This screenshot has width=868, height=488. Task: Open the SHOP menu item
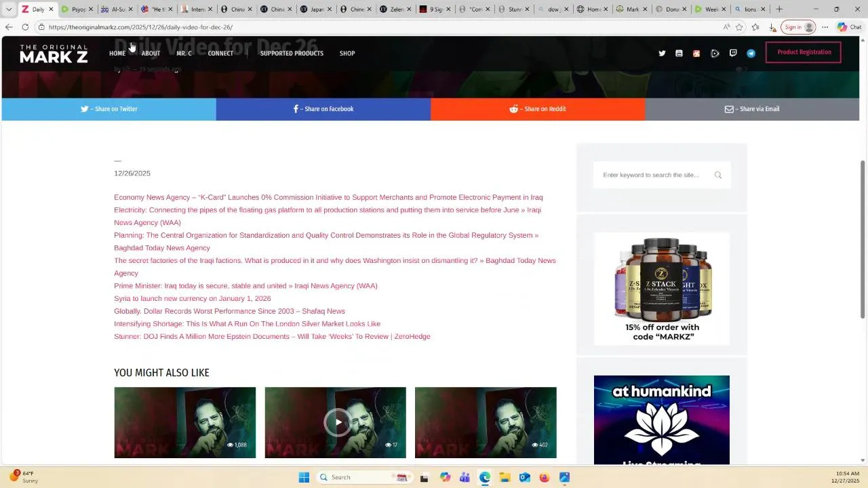tap(347, 54)
